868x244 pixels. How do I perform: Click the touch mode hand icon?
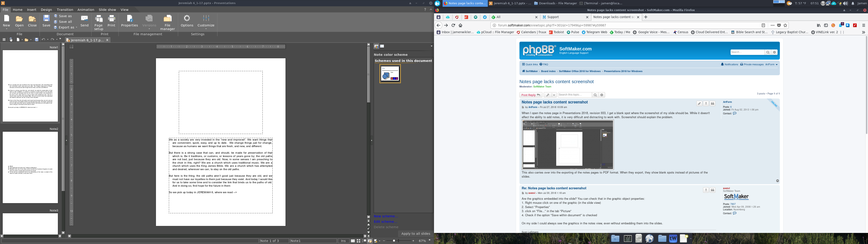[x=11, y=40]
